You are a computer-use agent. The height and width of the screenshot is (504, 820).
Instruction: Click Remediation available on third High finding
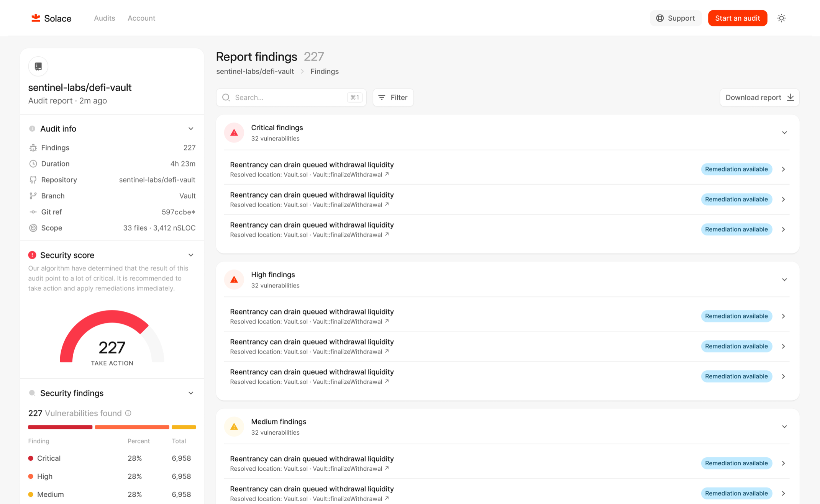coord(736,376)
